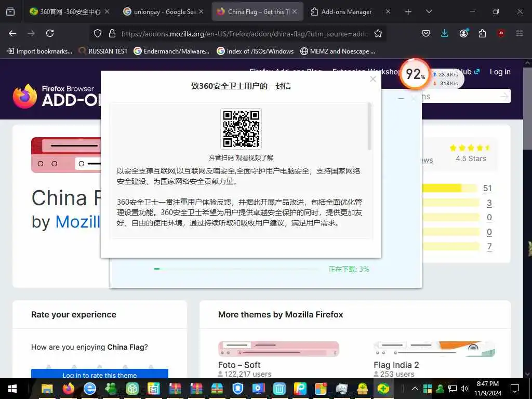This screenshot has height=399, width=532.
Task: Close the Add-ons Manager tab
Action: (388, 11)
